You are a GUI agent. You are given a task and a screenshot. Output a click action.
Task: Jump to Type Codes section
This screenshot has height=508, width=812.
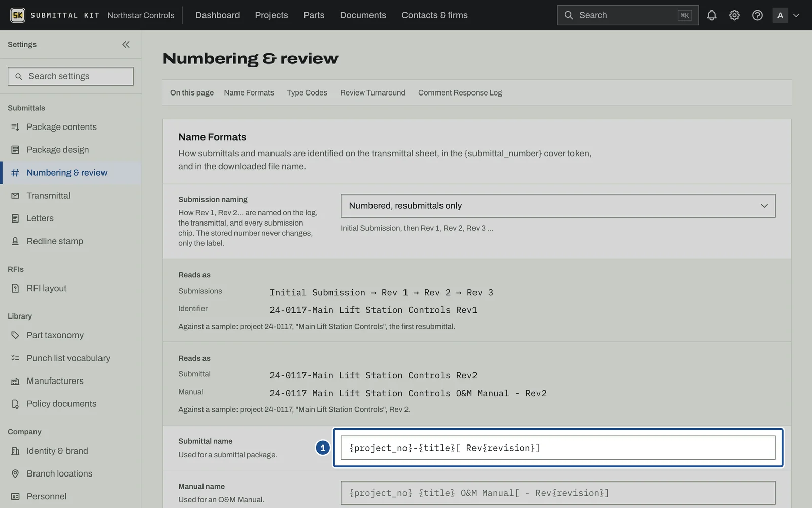(x=307, y=92)
